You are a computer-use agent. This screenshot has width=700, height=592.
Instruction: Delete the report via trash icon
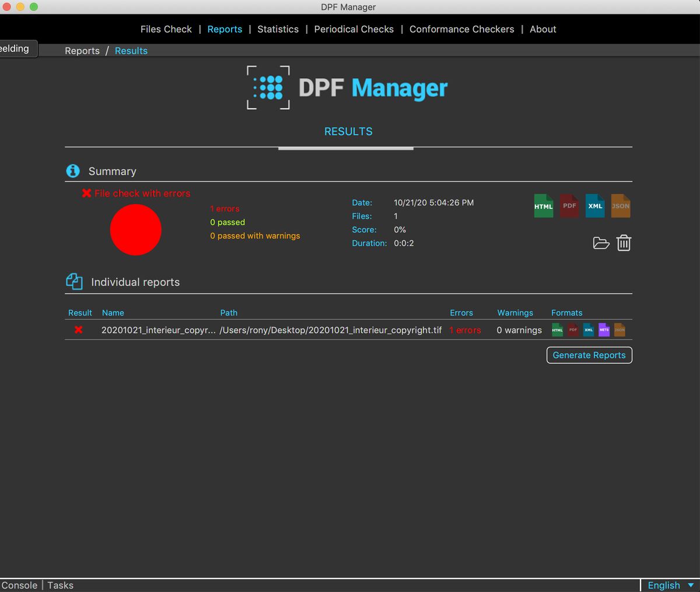tap(624, 243)
